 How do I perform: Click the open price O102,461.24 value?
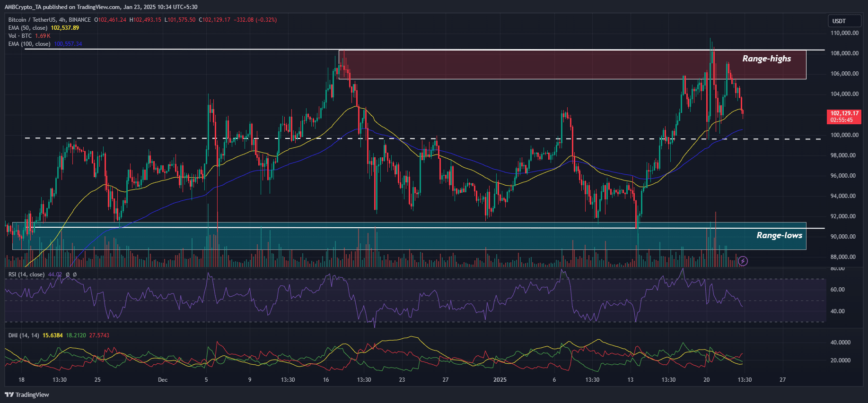[110, 20]
